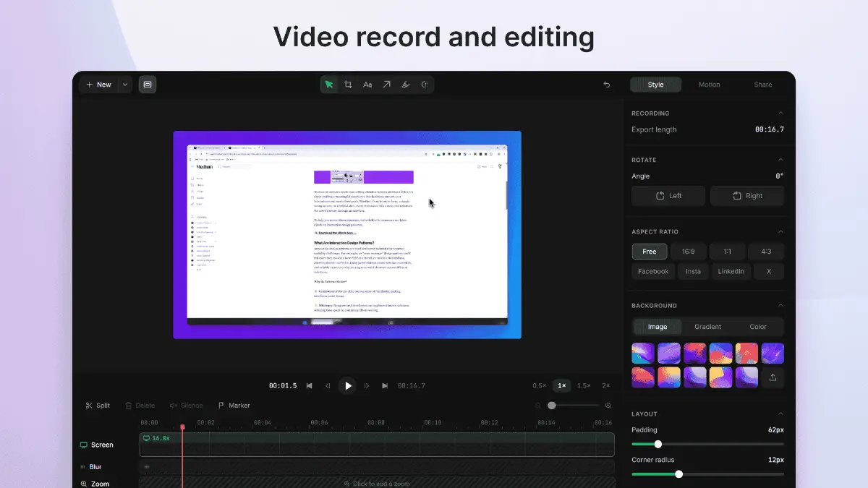This screenshot has width=868, height=488.
Task: Click the screenshot capture icon beside New
Action: pos(148,85)
